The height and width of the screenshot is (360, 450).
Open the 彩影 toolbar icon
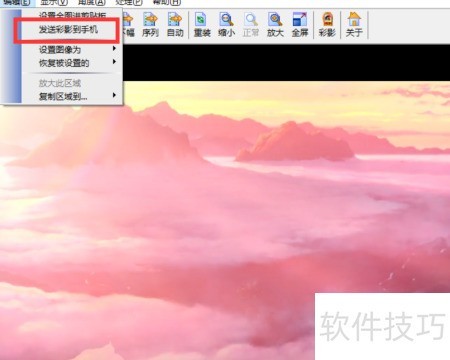327,24
